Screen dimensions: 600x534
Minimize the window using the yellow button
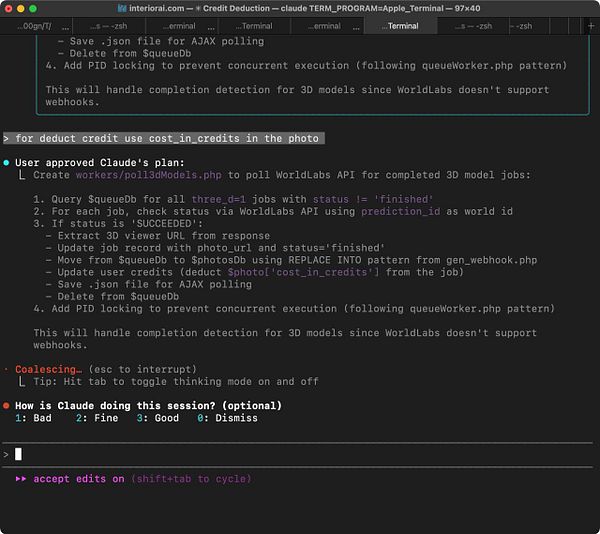[21, 8]
